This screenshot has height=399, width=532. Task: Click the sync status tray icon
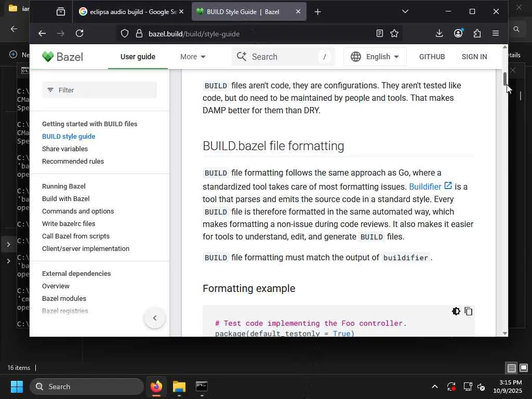pos(451,387)
